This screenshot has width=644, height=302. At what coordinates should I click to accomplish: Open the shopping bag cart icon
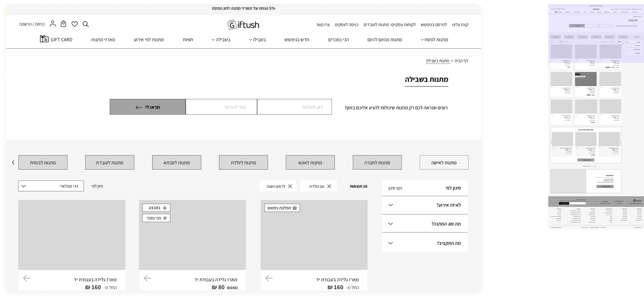63,24
